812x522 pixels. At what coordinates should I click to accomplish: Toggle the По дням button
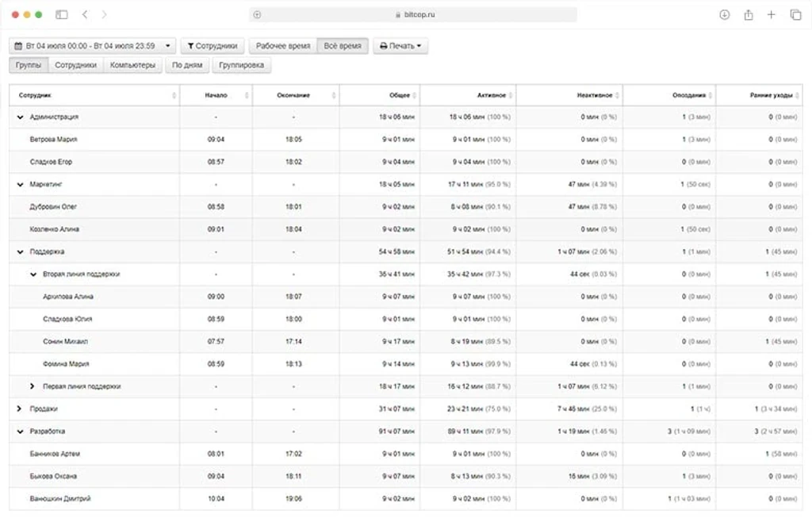click(187, 65)
